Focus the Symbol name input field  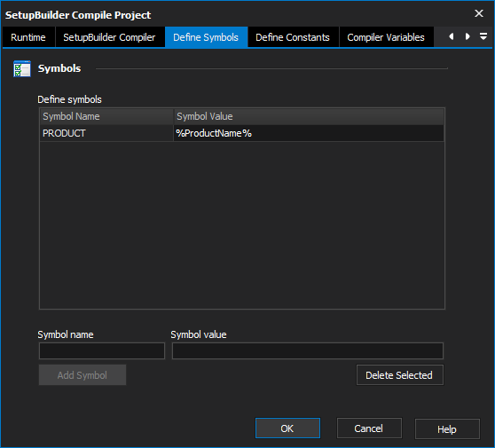[102, 350]
